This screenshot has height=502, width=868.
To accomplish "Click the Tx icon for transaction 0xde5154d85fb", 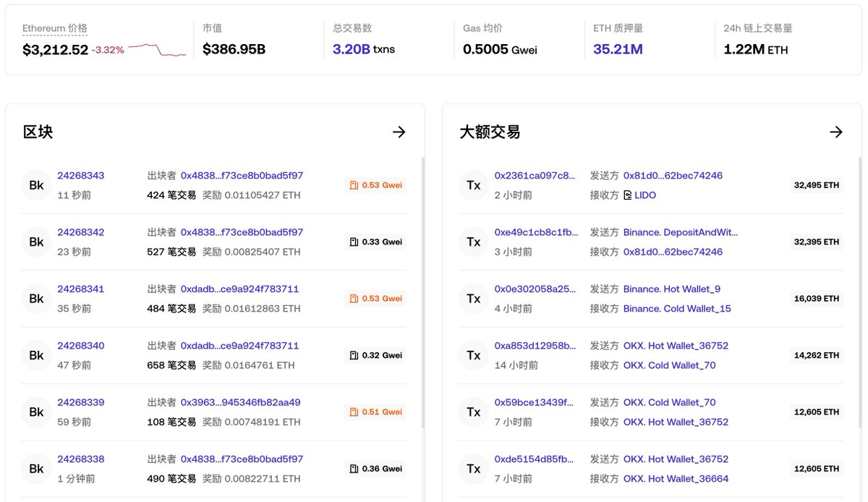I will [x=473, y=469].
